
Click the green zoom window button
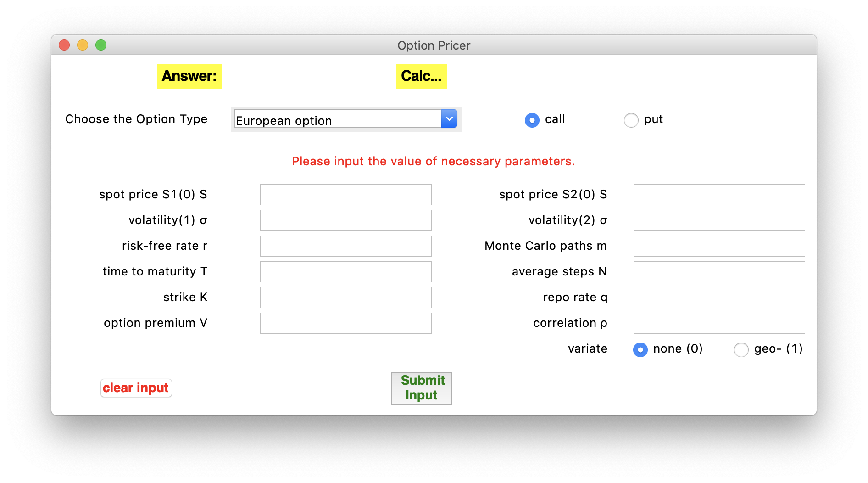tap(101, 45)
